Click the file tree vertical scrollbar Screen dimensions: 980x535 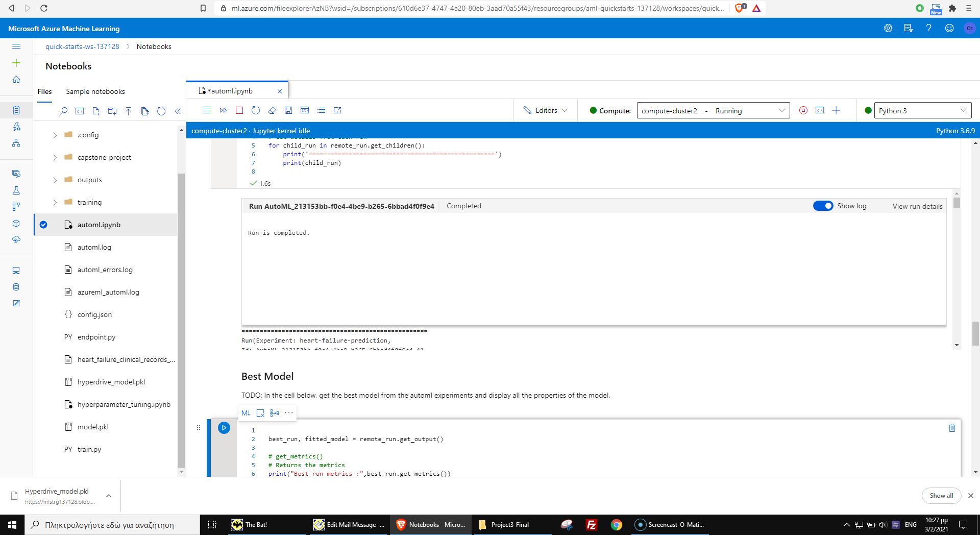[181, 320]
